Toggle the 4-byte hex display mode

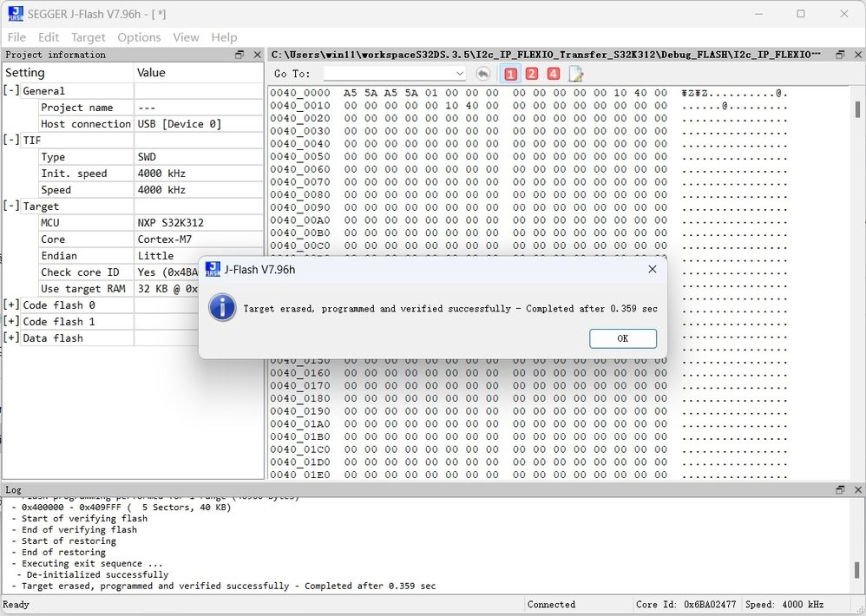553,74
